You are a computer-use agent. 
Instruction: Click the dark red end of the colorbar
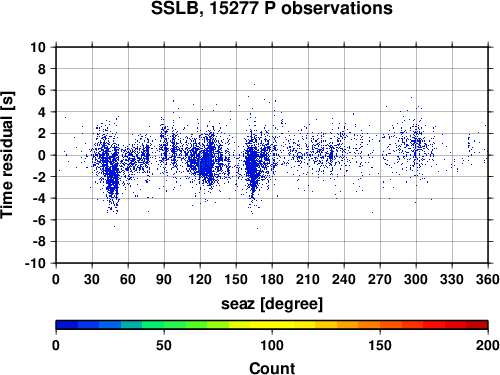coord(477,325)
